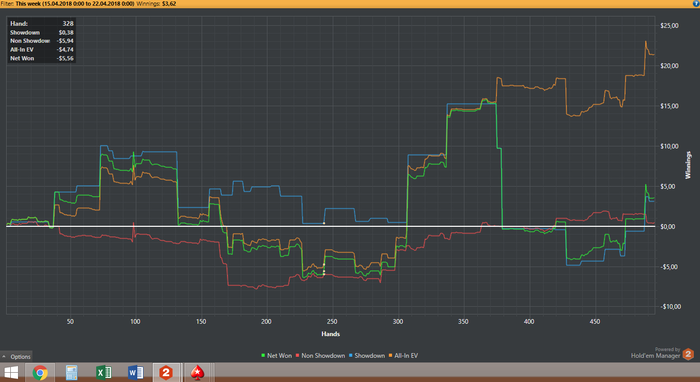The width and height of the screenshot is (700, 382).
Task: Click the 'Powered by' text
Action: (667, 349)
